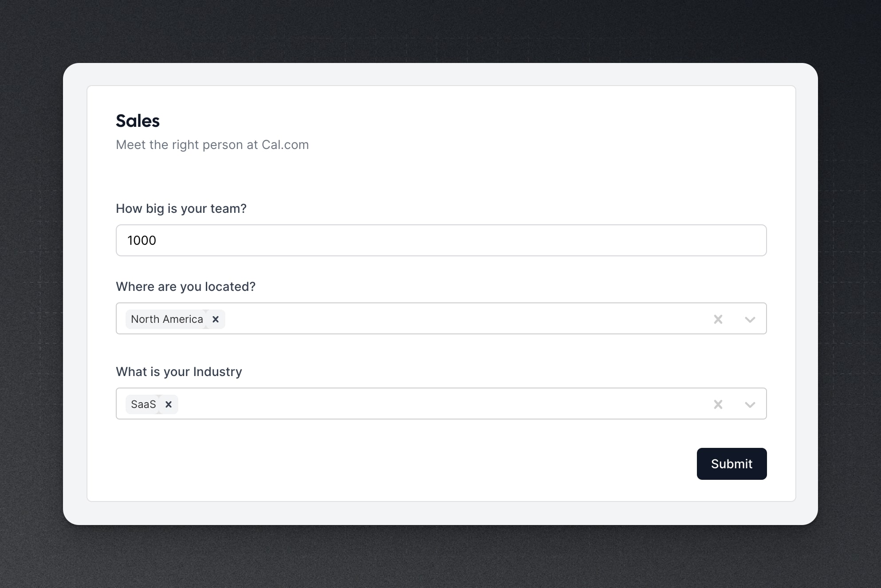Select the SaaS chip label
The image size is (881, 588).
143,404
